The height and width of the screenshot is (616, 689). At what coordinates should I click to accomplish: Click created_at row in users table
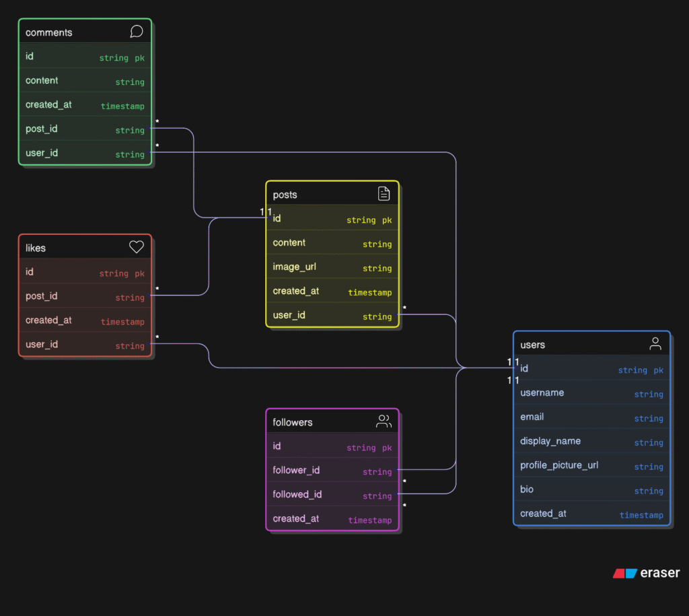592,514
